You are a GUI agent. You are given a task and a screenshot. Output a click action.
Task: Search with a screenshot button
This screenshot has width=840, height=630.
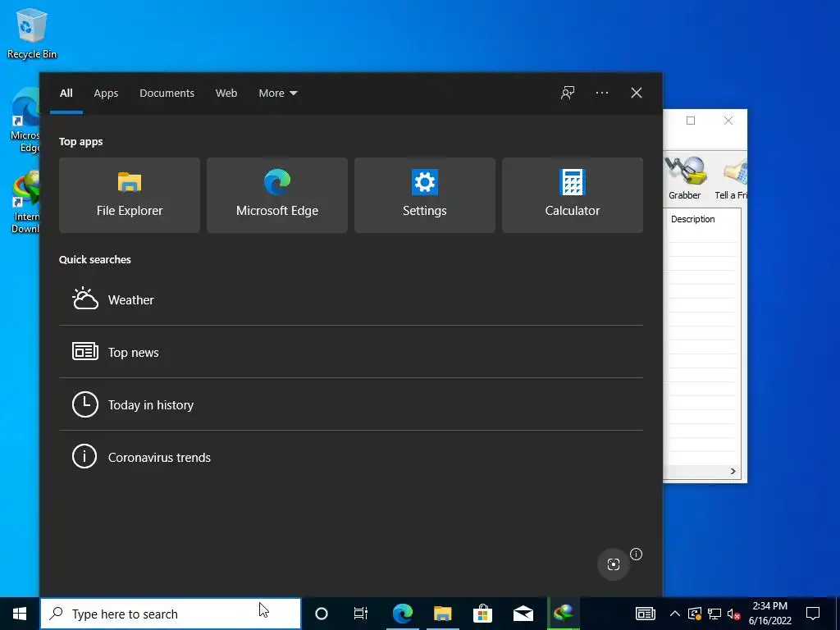[x=614, y=564]
